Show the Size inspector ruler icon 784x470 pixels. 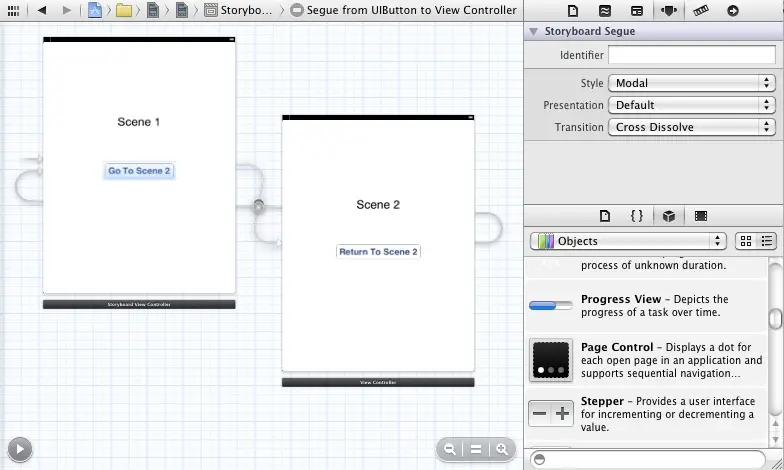point(701,11)
